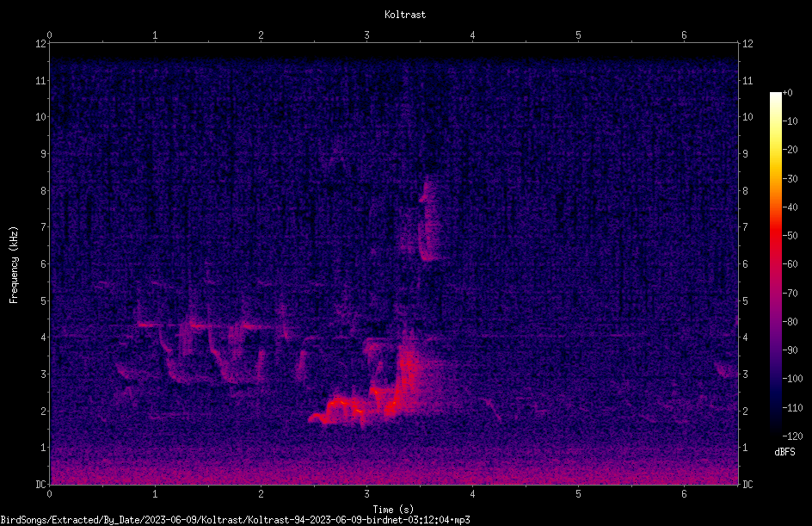Image resolution: width=812 pixels, height=526 pixels.
Task: Click the file path text at the bottom
Action: tap(235, 520)
